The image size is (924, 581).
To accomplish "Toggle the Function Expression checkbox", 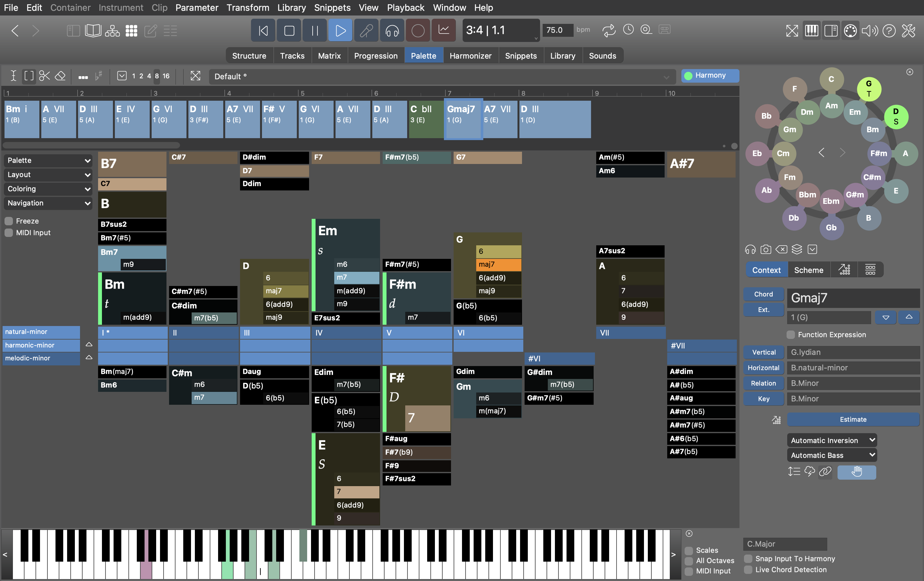I will (791, 334).
